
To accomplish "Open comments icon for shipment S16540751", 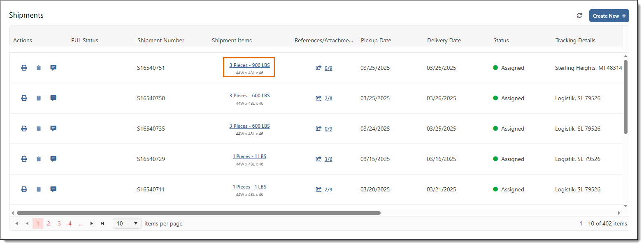I will tap(53, 68).
